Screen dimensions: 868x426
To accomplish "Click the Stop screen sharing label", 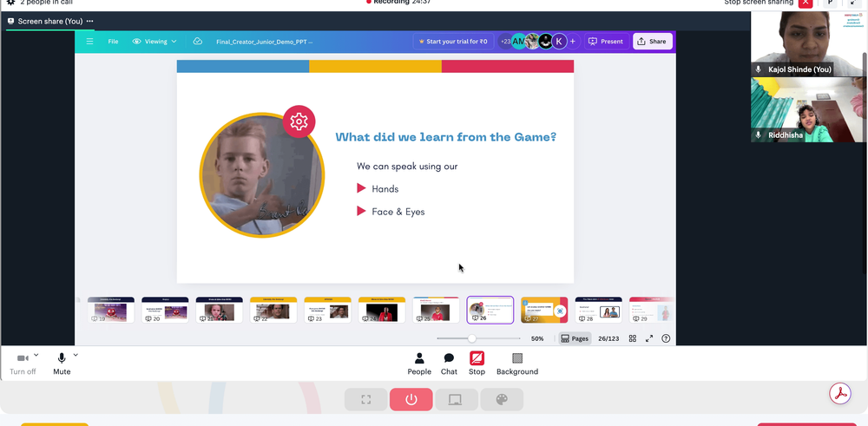I will (x=759, y=3).
